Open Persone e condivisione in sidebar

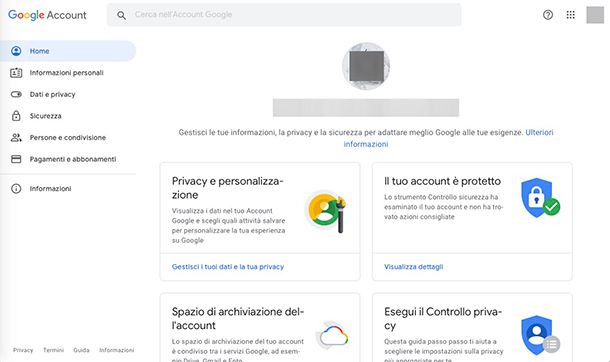[x=68, y=137]
